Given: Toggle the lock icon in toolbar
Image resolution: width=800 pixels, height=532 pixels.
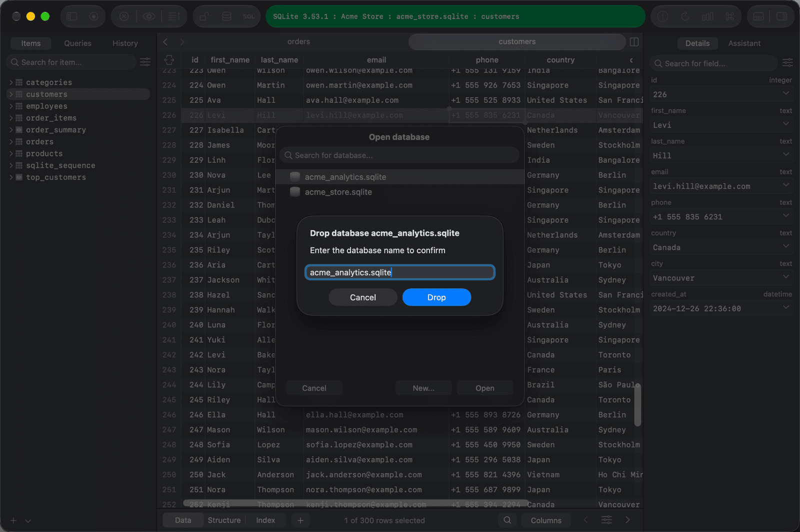Looking at the screenshot, I should (x=204, y=16).
